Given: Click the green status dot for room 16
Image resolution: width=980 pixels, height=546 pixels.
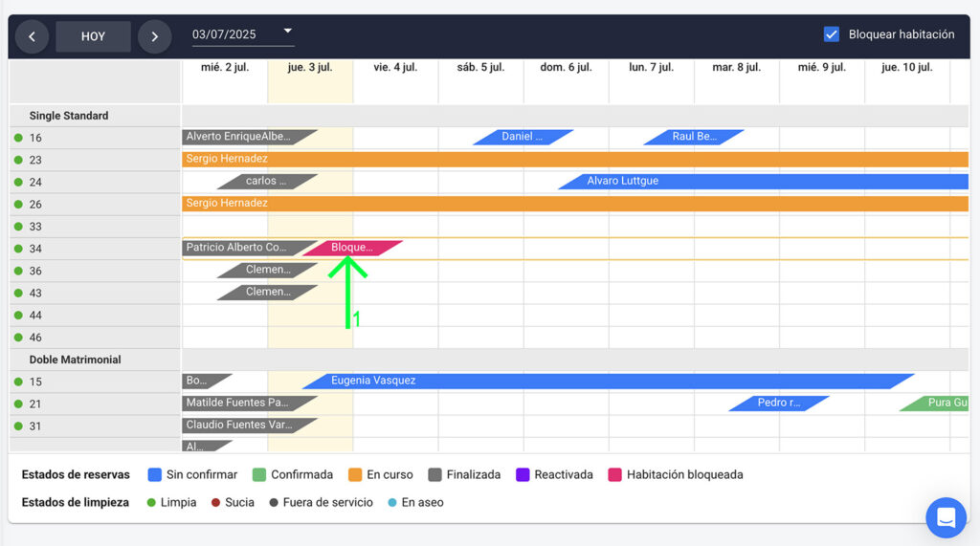Looking at the screenshot, I should pos(18,138).
